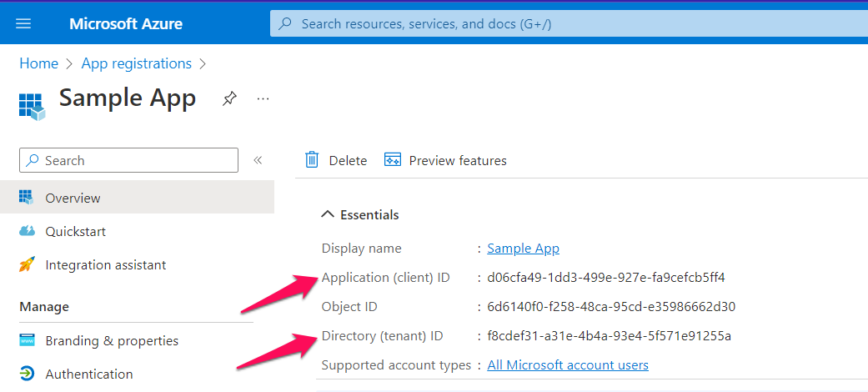This screenshot has width=868, height=392.
Task: Select the Overview menu item
Action: (73, 198)
